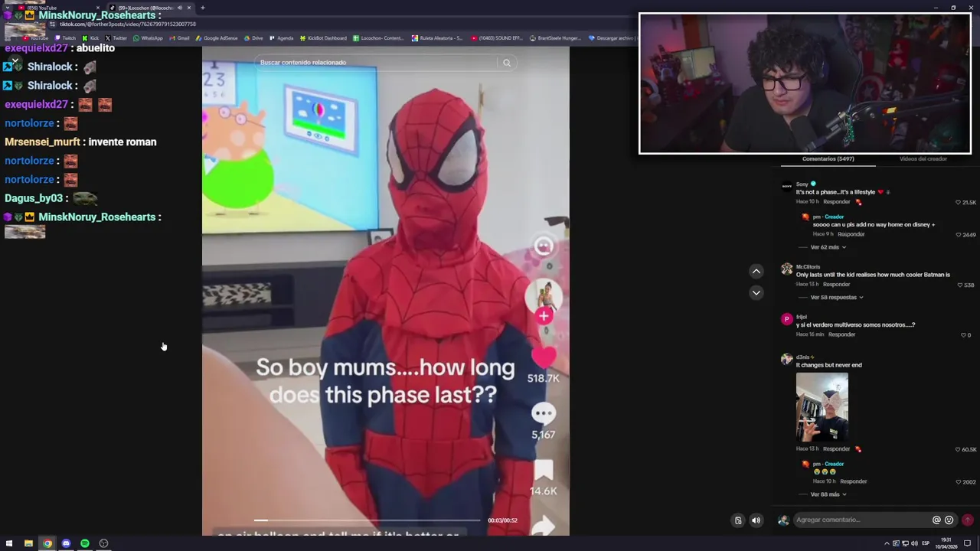Screen dimensions: 980x551
Task: Open the Windows Start menu
Action: click(x=9, y=543)
